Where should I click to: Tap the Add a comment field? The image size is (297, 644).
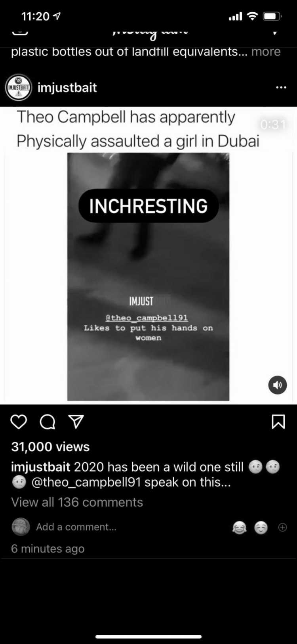[76, 527]
